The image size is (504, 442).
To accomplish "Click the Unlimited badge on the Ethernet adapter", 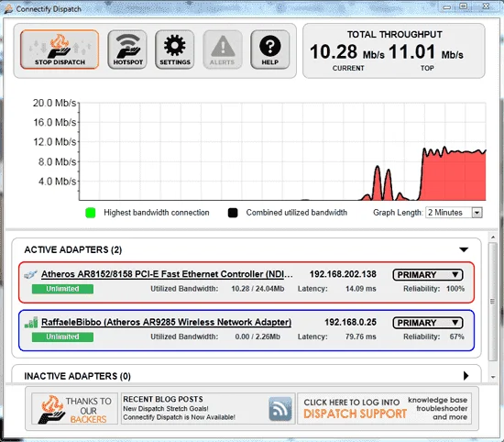I will (x=62, y=289).
